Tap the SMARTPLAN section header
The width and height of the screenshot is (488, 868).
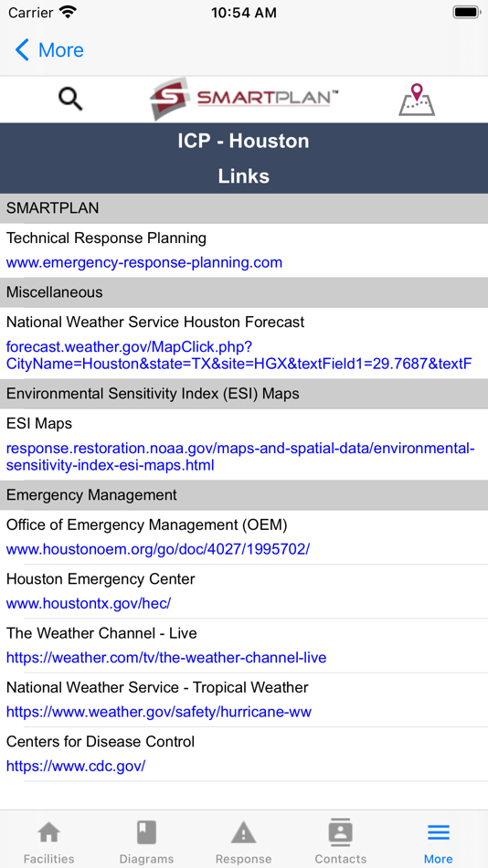244,208
